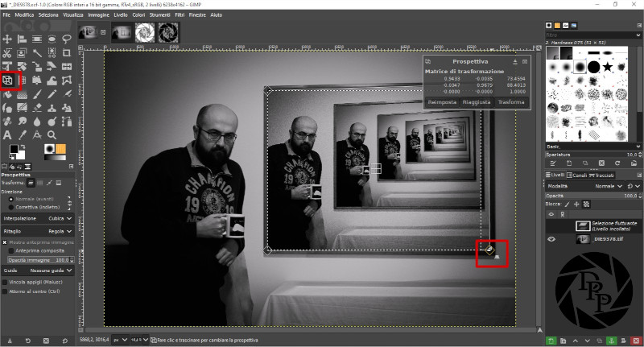Open the Interpolazione Cubica dropdown
The width and height of the screenshot is (644, 347).
click(56, 218)
